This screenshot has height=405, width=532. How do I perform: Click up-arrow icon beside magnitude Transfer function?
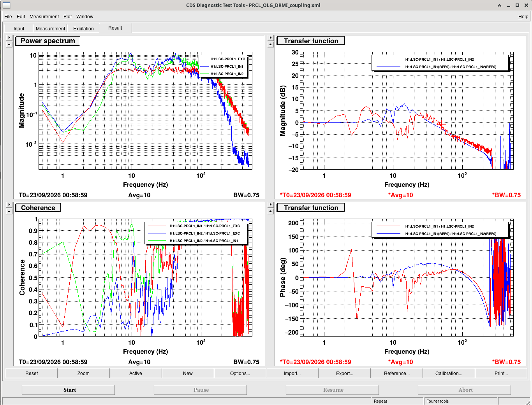pyautogui.click(x=271, y=44)
